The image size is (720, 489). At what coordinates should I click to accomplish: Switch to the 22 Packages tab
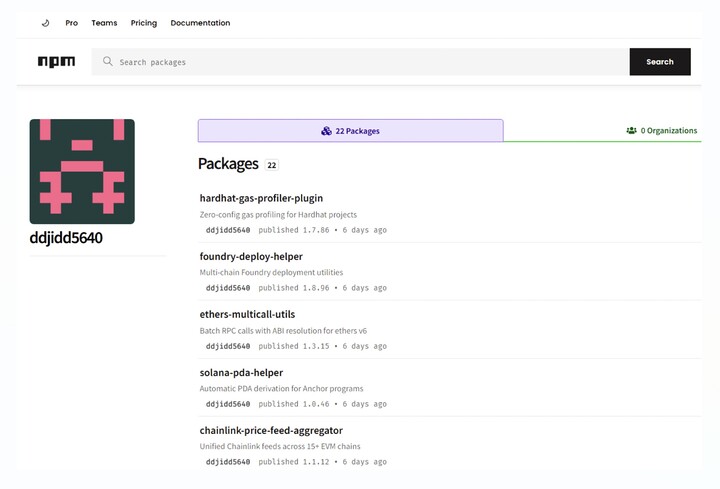[350, 131]
